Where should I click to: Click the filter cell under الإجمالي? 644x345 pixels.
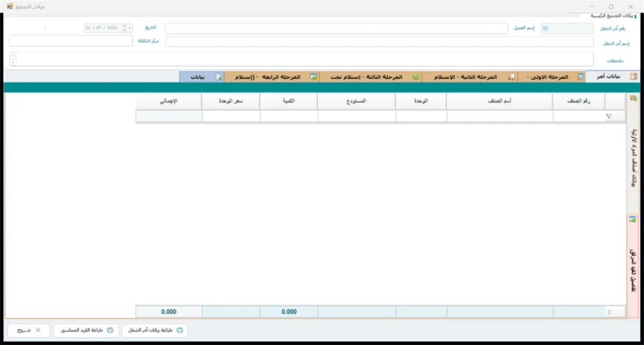pos(169,117)
